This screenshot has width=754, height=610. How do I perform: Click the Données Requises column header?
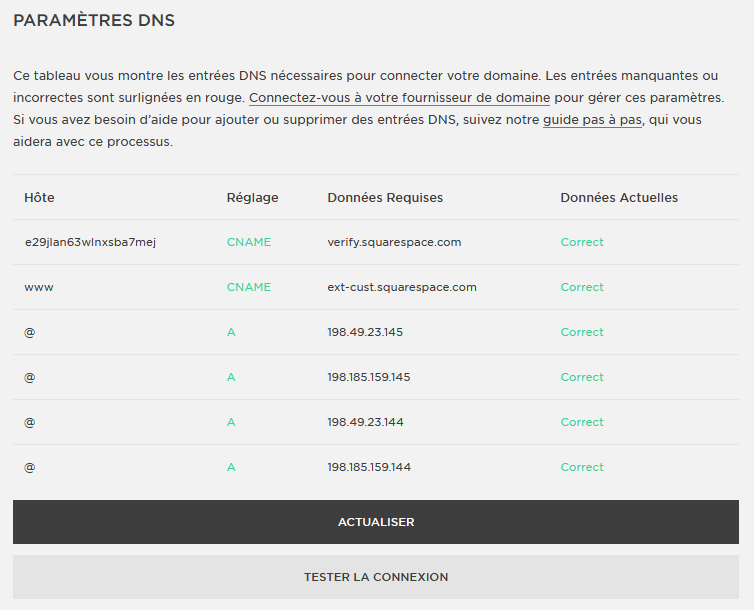click(x=385, y=198)
